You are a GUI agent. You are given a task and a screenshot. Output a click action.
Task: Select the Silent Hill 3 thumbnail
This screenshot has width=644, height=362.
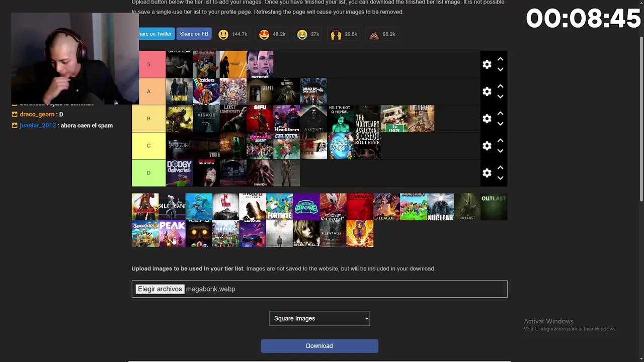click(x=306, y=234)
